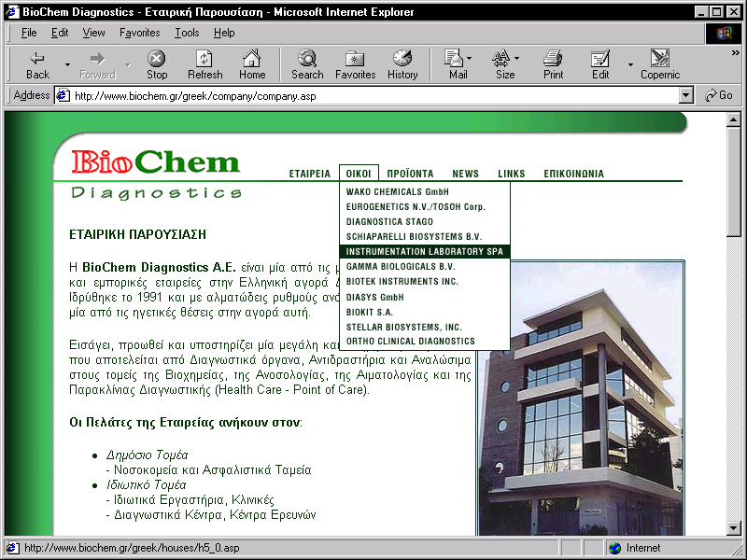The image size is (747, 560).
Task: Refresh the page with the Refresh button
Action: click(204, 64)
